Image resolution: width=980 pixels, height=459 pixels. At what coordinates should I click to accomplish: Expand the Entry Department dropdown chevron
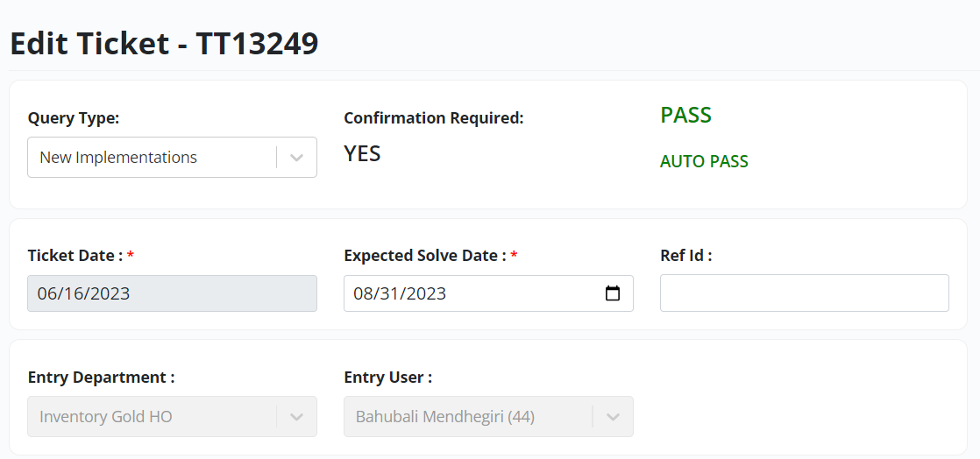click(x=297, y=417)
